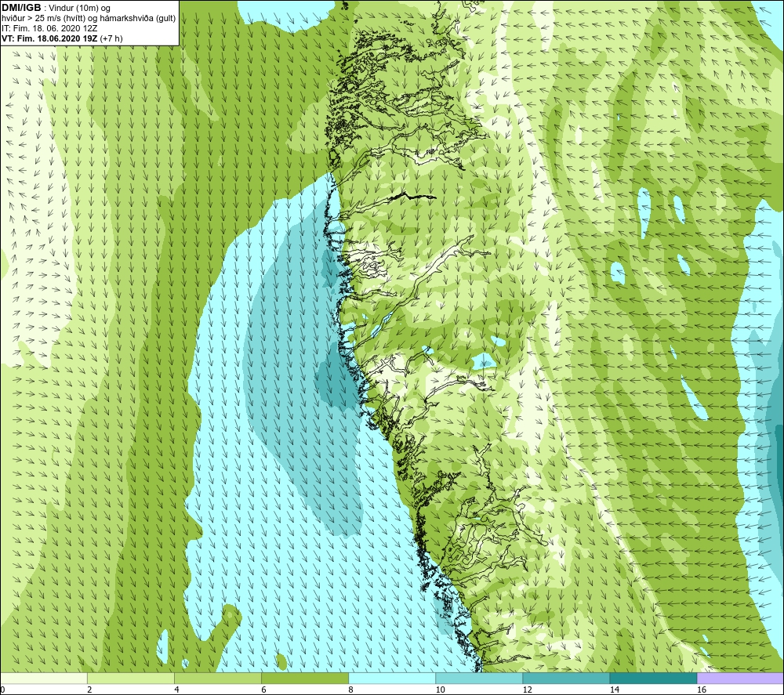
Task: Click the dark green 6–8 m/s legend swatch
Action: [305, 678]
